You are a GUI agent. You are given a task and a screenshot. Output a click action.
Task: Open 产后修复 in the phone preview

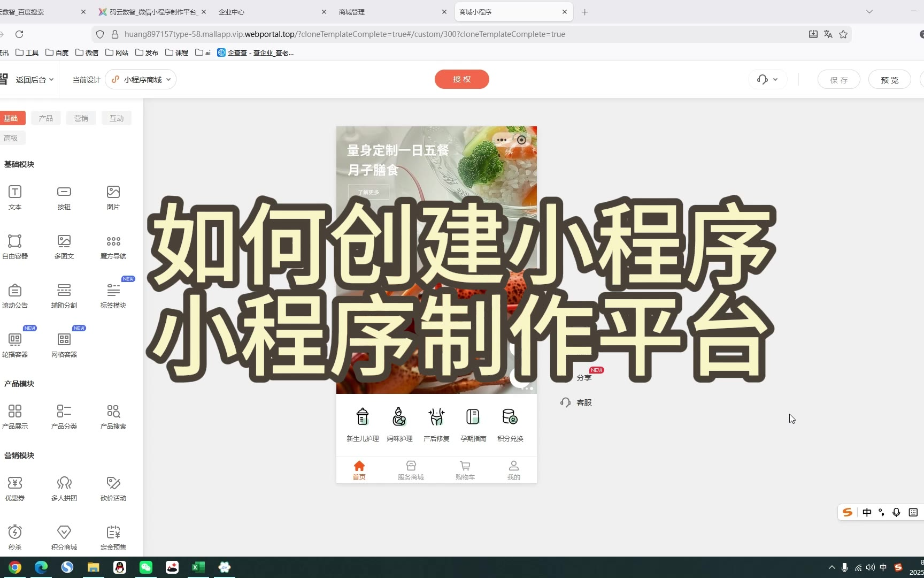pos(436,424)
